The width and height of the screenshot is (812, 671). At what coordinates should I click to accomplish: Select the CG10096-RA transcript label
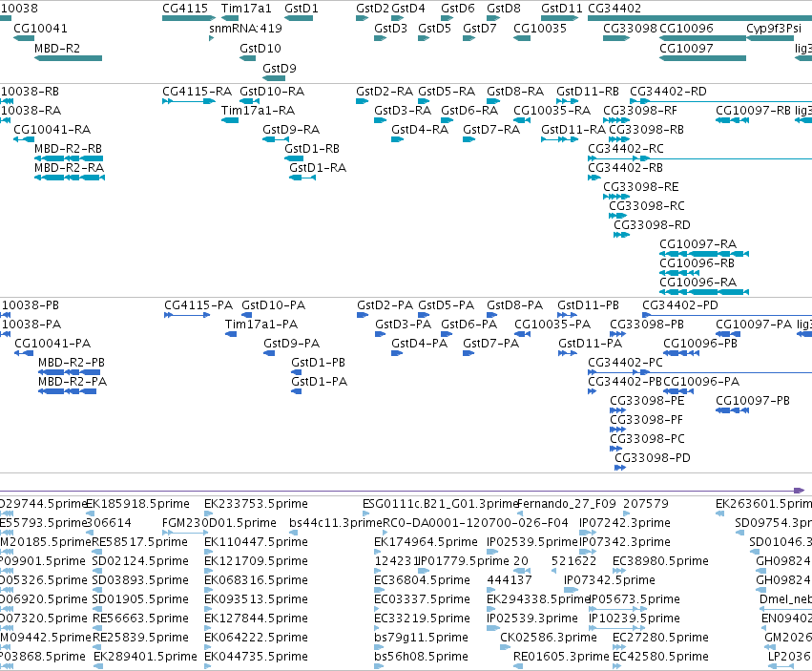coord(697,283)
